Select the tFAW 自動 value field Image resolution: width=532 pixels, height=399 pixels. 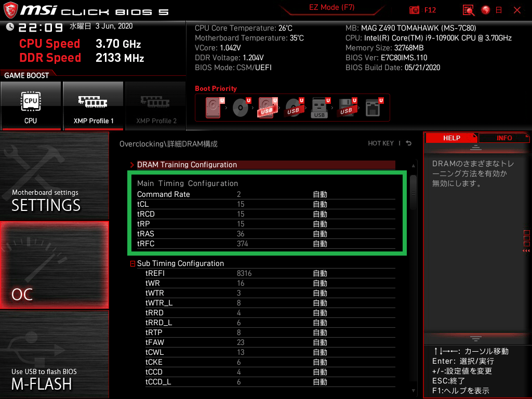[x=320, y=342]
